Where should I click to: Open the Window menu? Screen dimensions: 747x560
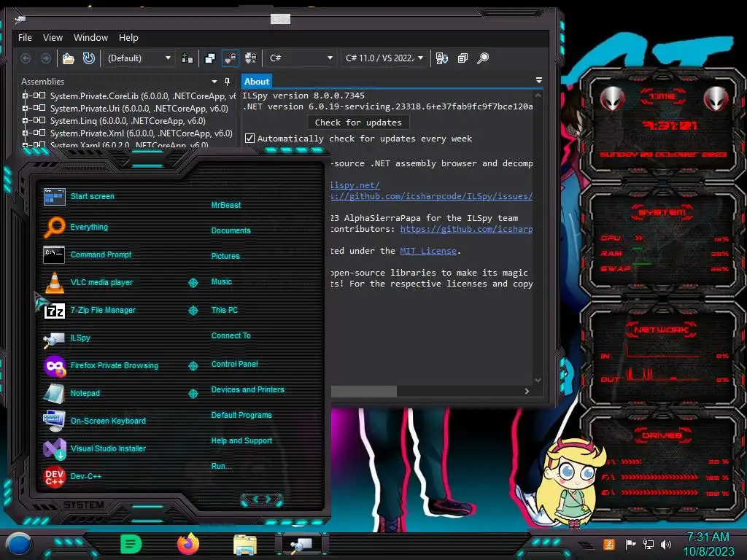tap(90, 38)
